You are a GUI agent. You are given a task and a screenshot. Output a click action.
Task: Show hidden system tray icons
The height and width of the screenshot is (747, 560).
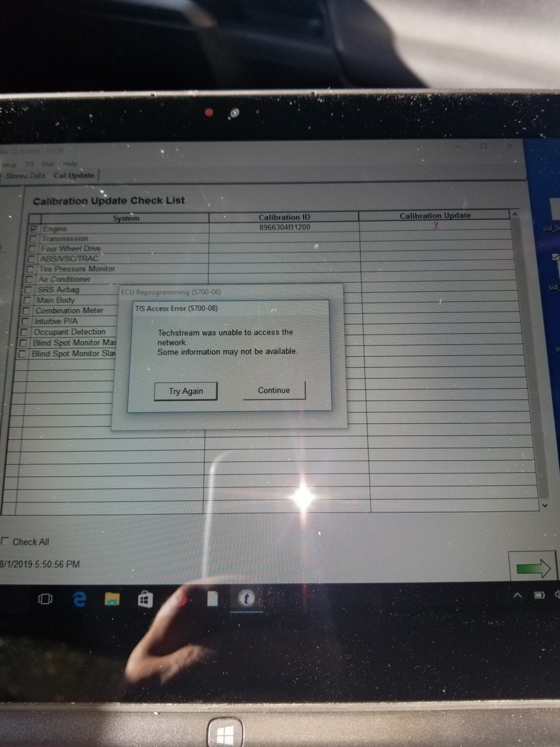pyautogui.click(x=517, y=596)
